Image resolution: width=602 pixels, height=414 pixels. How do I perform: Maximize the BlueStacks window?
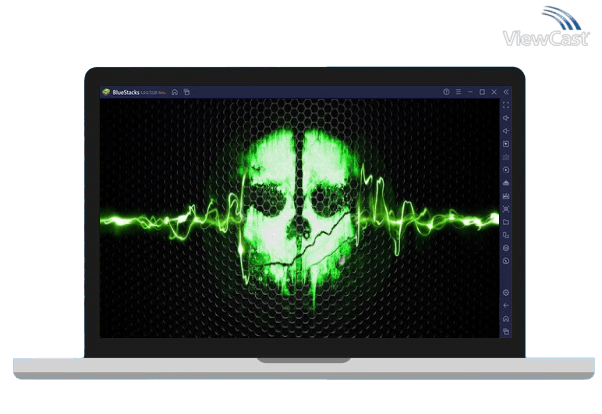point(482,92)
